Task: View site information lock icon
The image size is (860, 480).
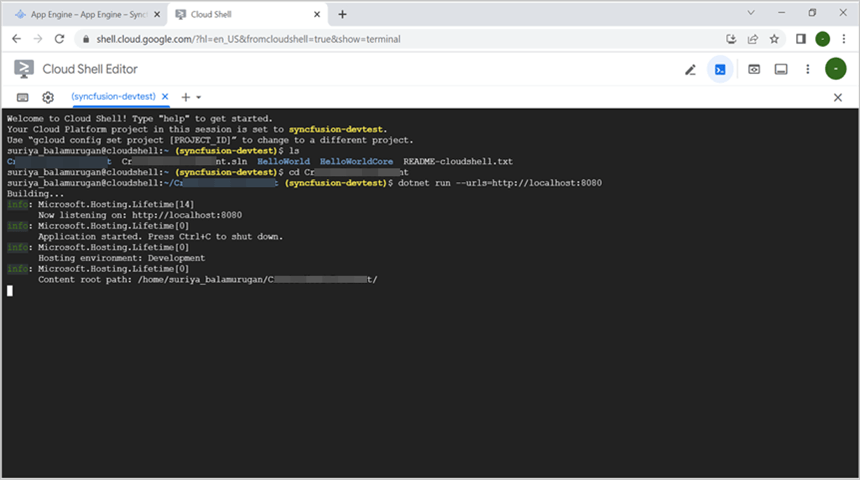Action: coord(86,39)
